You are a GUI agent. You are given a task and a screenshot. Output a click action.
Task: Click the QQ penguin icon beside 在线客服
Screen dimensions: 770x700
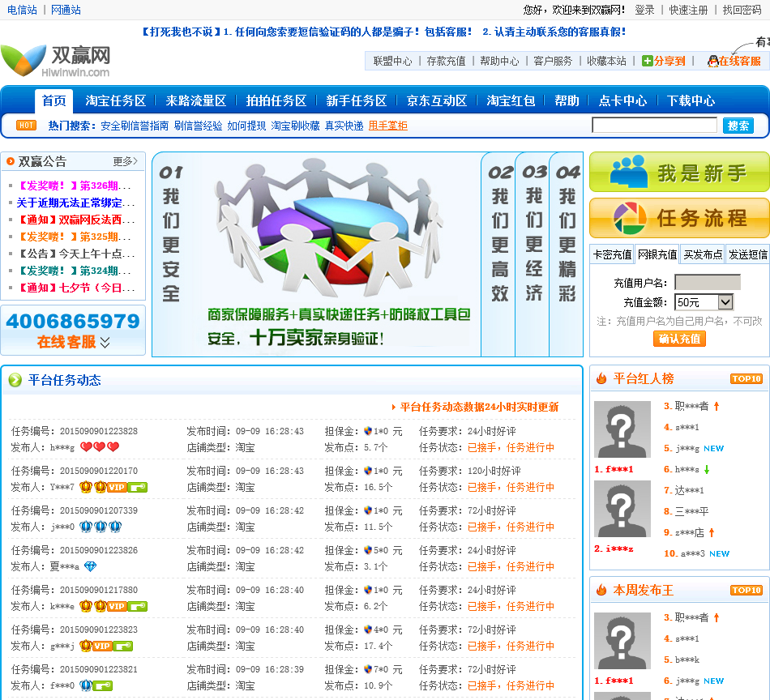click(x=712, y=61)
